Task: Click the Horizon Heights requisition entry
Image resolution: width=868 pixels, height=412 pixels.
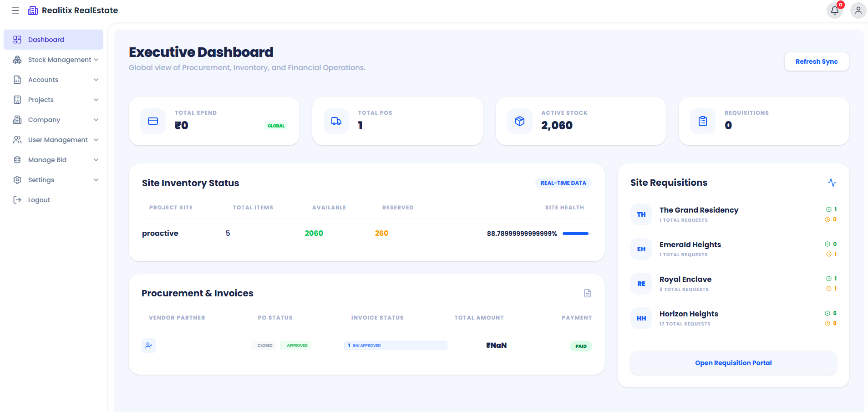Action: tap(733, 318)
